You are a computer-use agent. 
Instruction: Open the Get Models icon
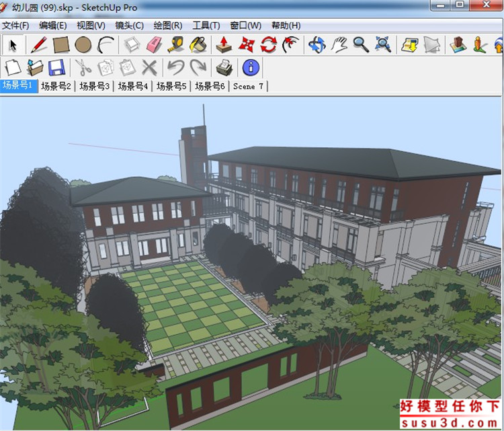click(x=409, y=44)
